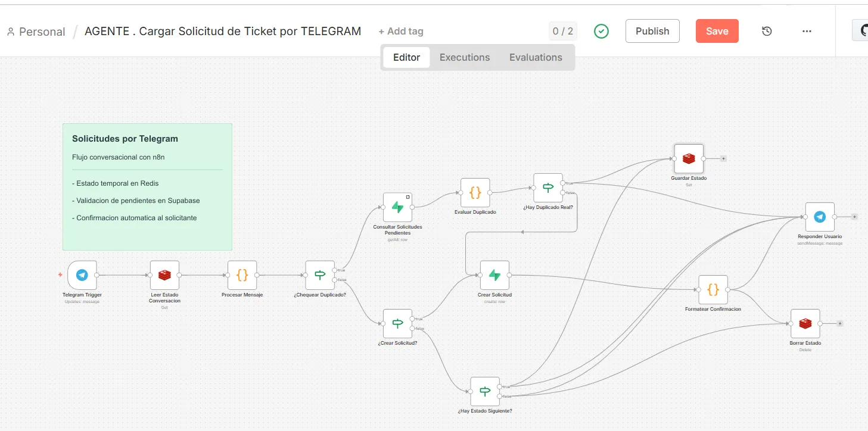Open the workflow history clock icon
Image resolution: width=868 pixels, height=431 pixels.
(x=767, y=31)
